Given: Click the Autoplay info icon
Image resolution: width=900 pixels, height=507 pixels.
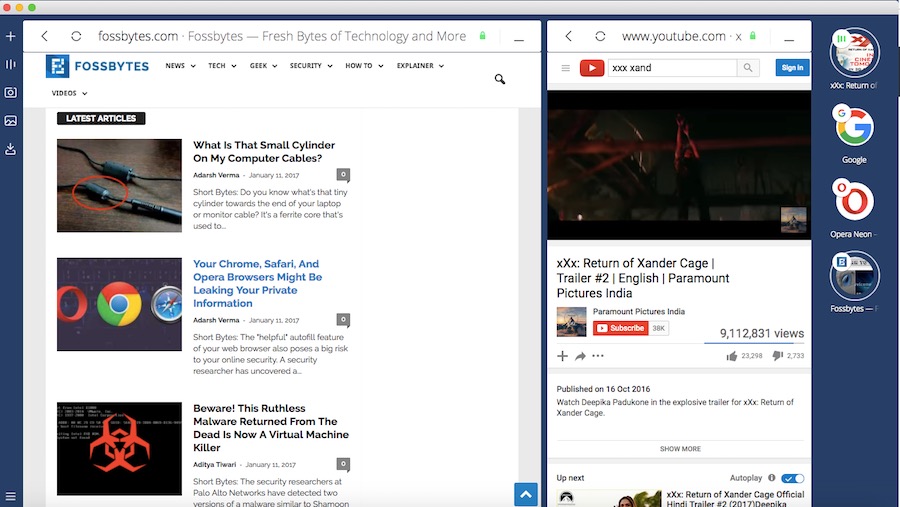Looking at the screenshot, I should (x=771, y=478).
